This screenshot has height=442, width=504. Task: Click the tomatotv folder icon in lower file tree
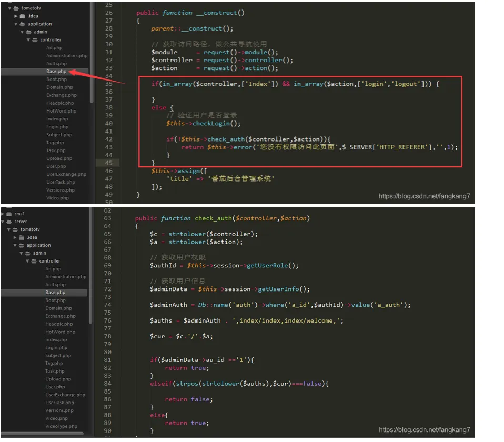tap(15, 229)
